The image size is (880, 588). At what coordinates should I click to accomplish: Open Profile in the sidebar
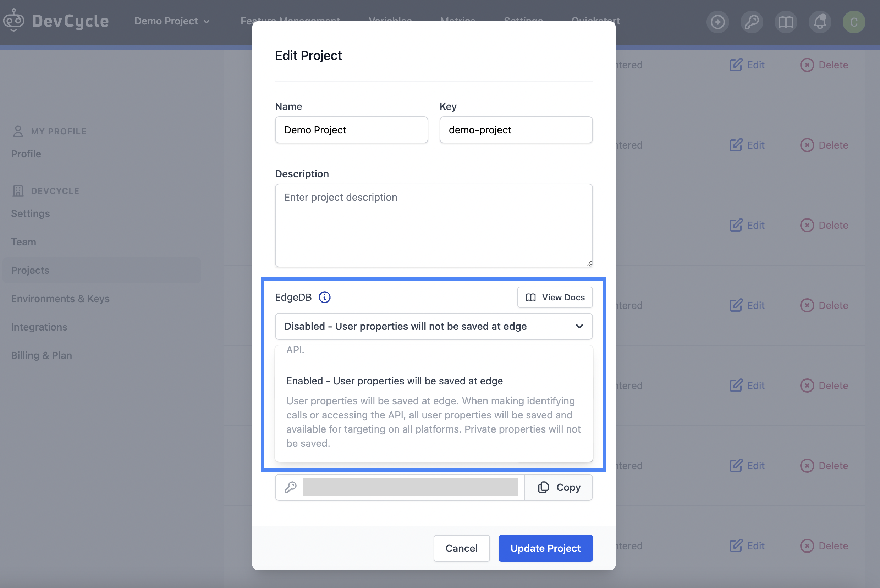tap(26, 154)
